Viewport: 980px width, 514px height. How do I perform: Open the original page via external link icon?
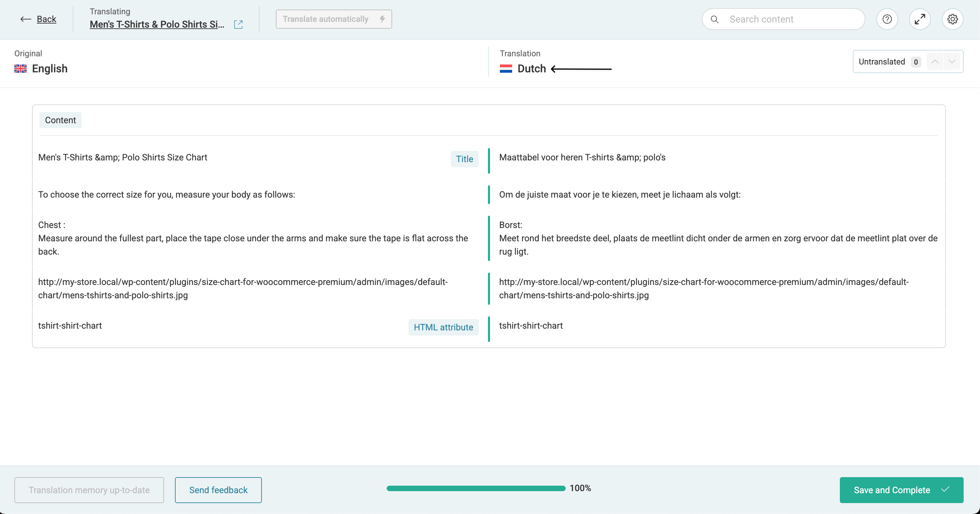point(238,24)
